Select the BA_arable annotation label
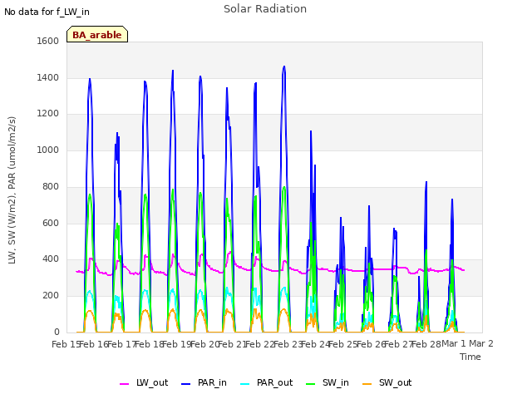The width and height of the screenshot is (532, 399). (x=97, y=34)
